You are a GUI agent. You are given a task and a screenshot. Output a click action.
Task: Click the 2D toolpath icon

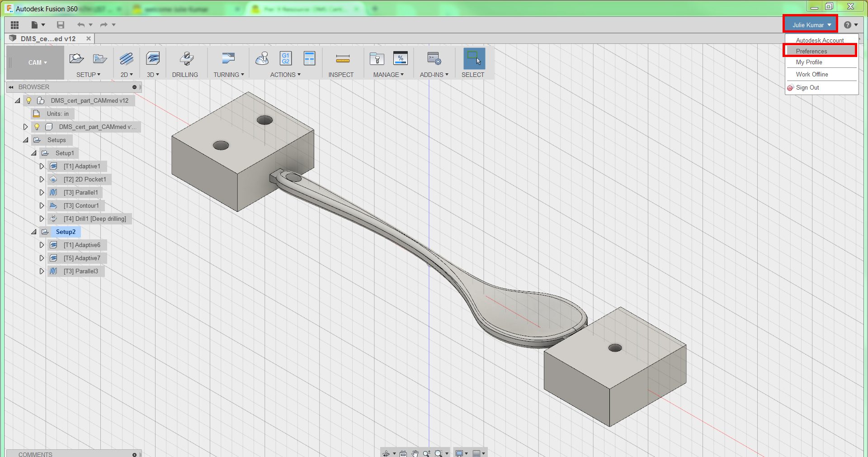(x=127, y=58)
